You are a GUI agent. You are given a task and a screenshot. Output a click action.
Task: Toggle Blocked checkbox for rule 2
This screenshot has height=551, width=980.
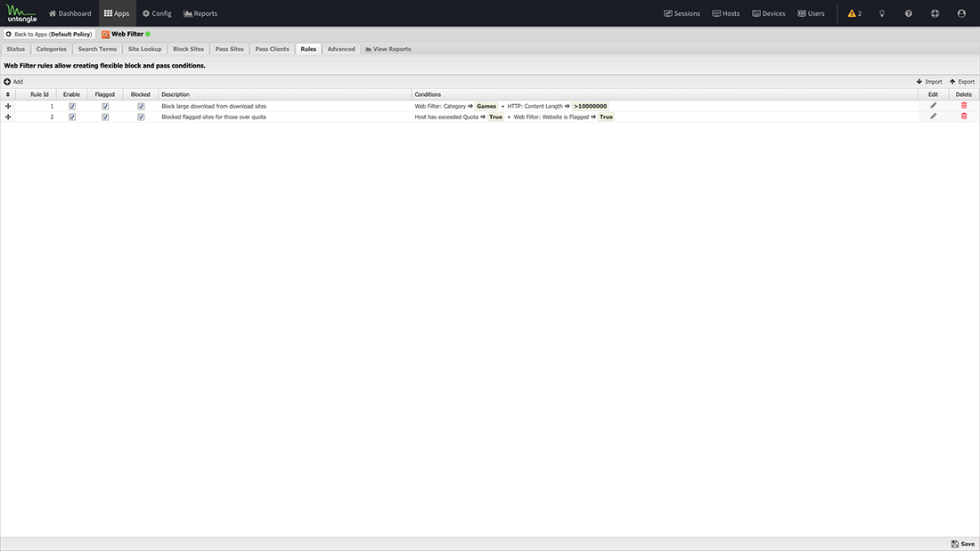coord(141,117)
